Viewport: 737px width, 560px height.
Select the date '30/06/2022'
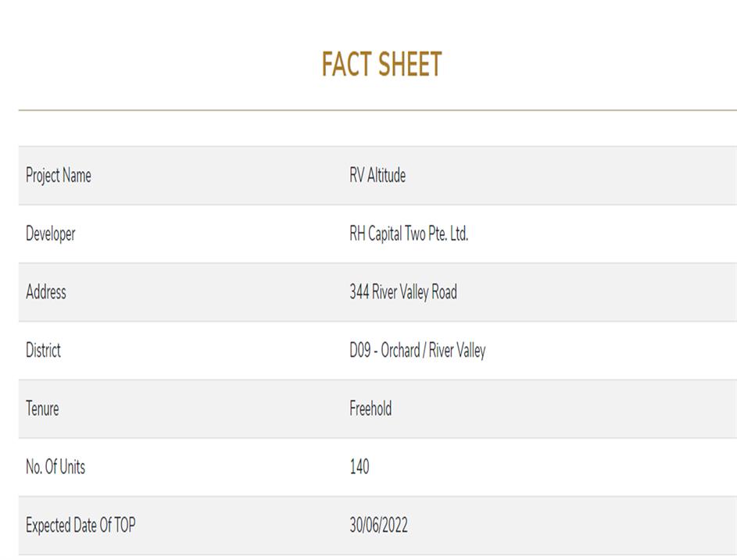pyautogui.click(x=378, y=526)
